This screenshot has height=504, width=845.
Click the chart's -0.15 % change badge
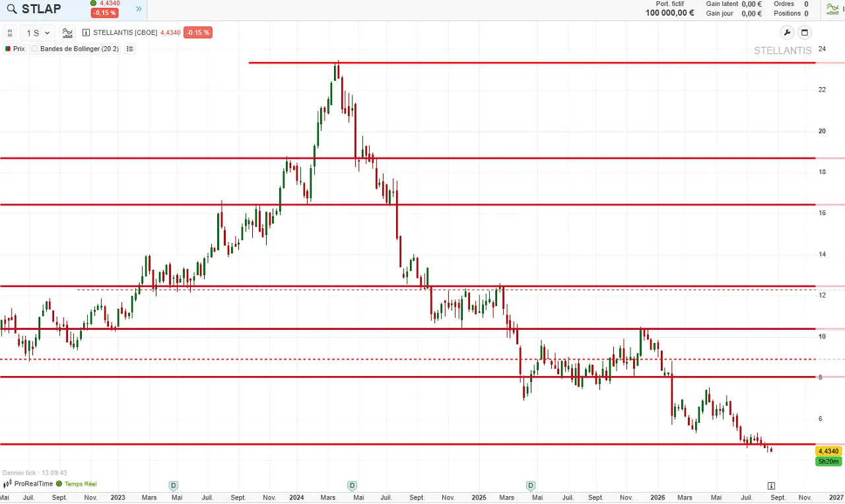tap(198, 33)
